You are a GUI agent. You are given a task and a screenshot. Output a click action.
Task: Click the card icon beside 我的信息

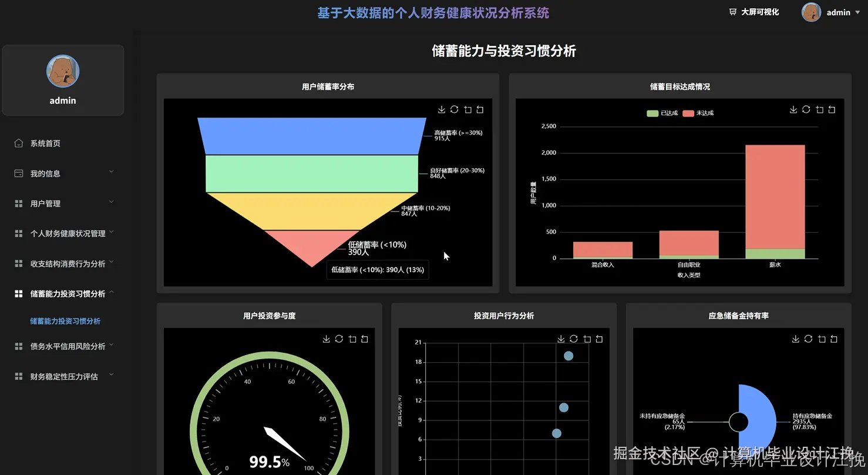tap(19, 173)
